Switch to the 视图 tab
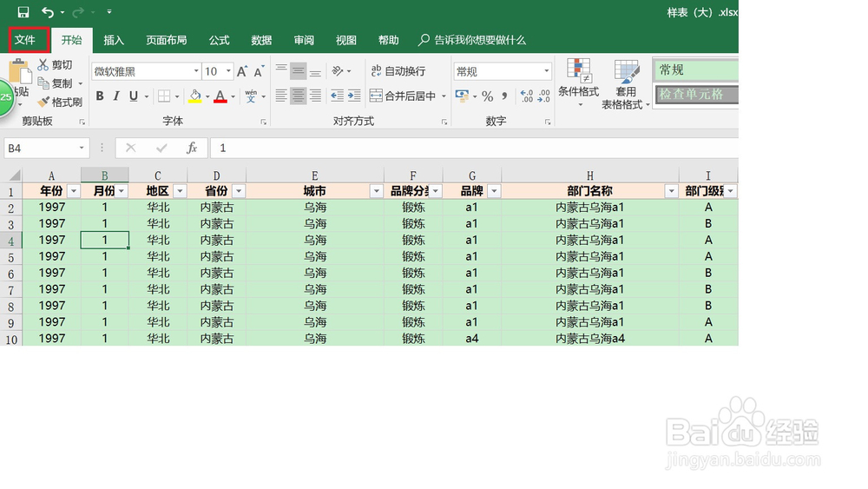The width and height of the screenshot is (868, 489). point(346,40)
